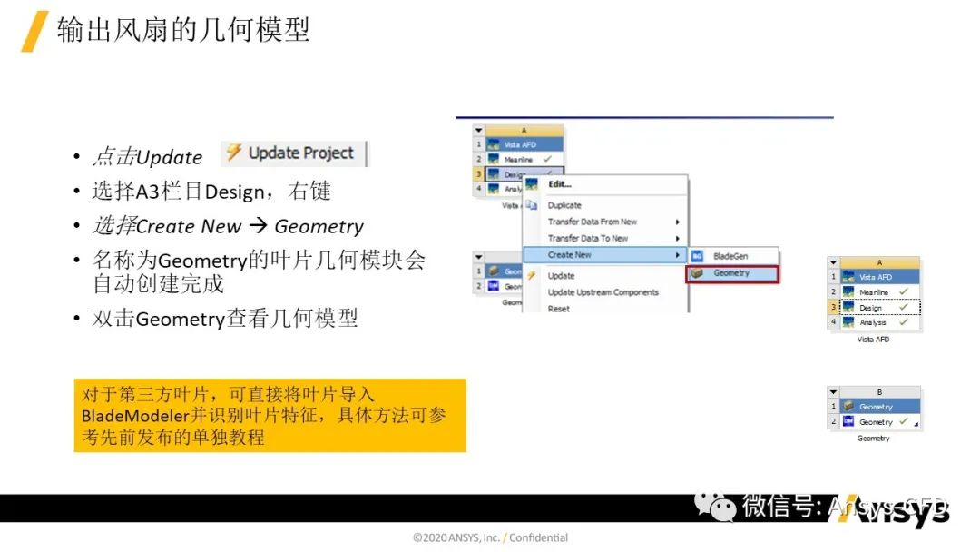Select Geometry in the Create New submenu
Image resolution: width=980 pixels, height=552 pixels.
point(731,273)
